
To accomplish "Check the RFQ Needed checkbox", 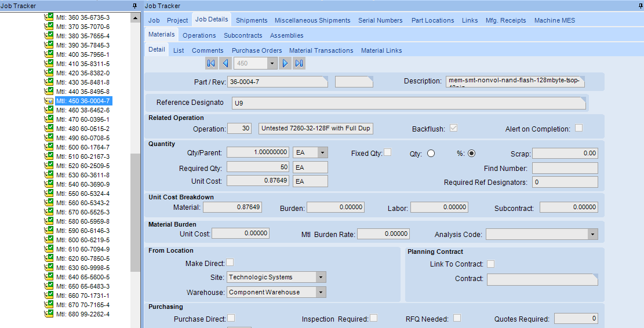I will (457, 318).
